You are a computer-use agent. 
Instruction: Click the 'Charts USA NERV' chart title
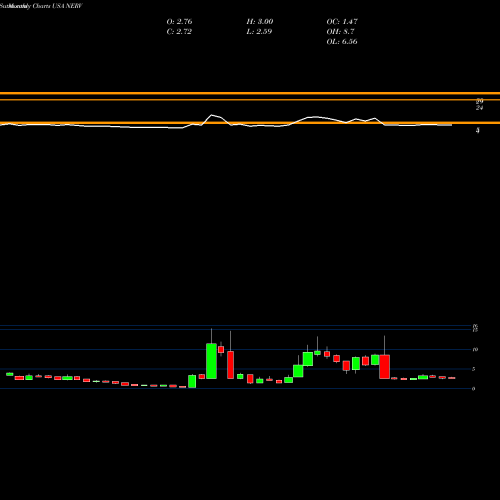point(57,6)
